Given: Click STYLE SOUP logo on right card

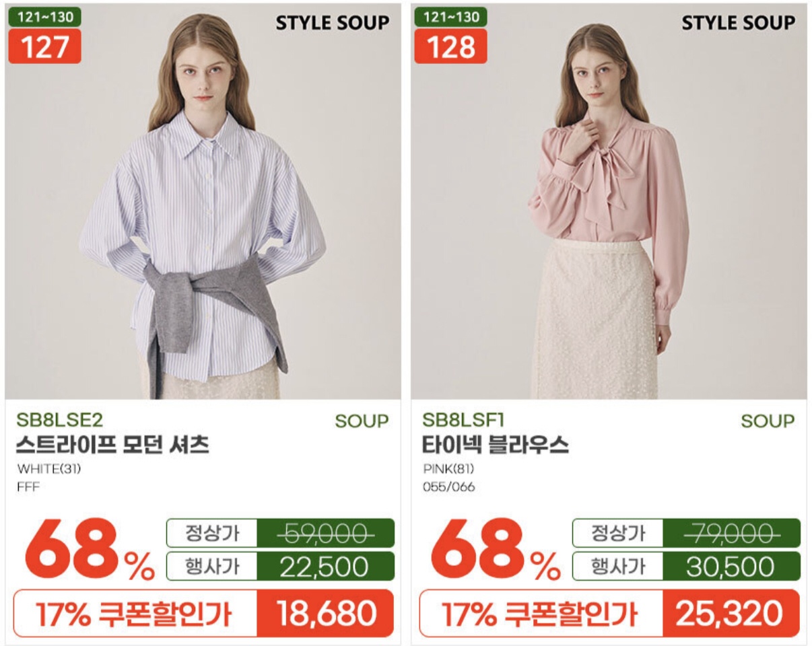Looking at the screenshot, I should (739, 22).
